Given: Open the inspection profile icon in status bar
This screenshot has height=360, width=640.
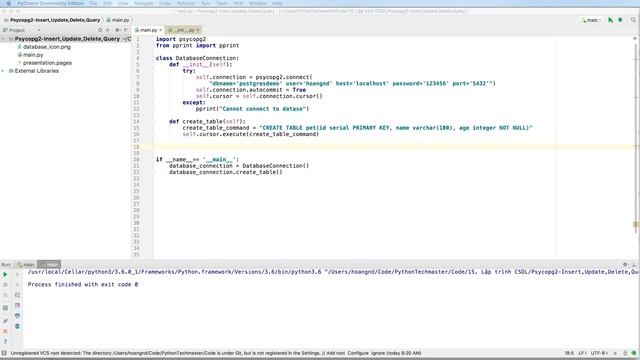Looking at the screenshot, I should 625,353.
